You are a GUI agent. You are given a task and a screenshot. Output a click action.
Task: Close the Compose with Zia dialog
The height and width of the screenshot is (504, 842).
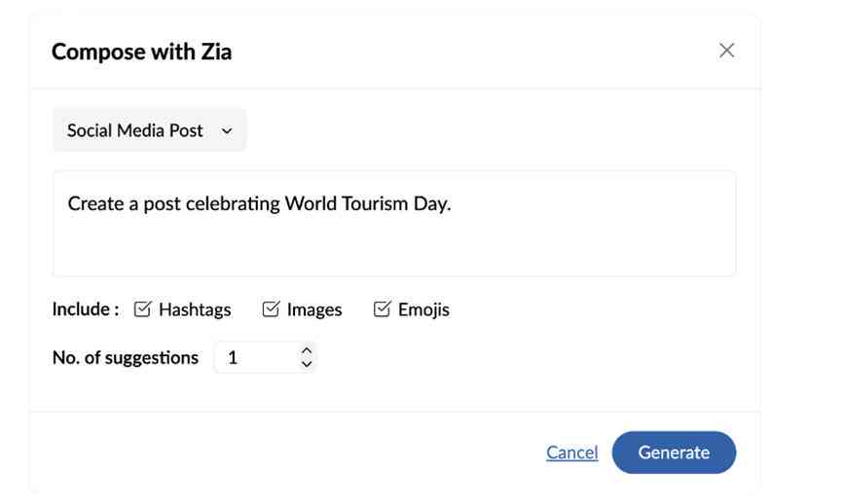(726, 51)
